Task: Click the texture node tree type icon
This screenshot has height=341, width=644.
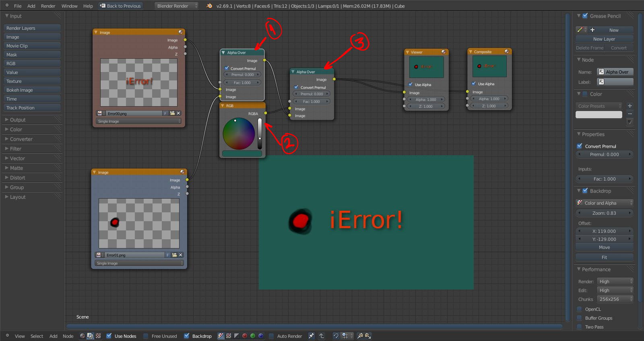Action: click(x=98, y=336)
